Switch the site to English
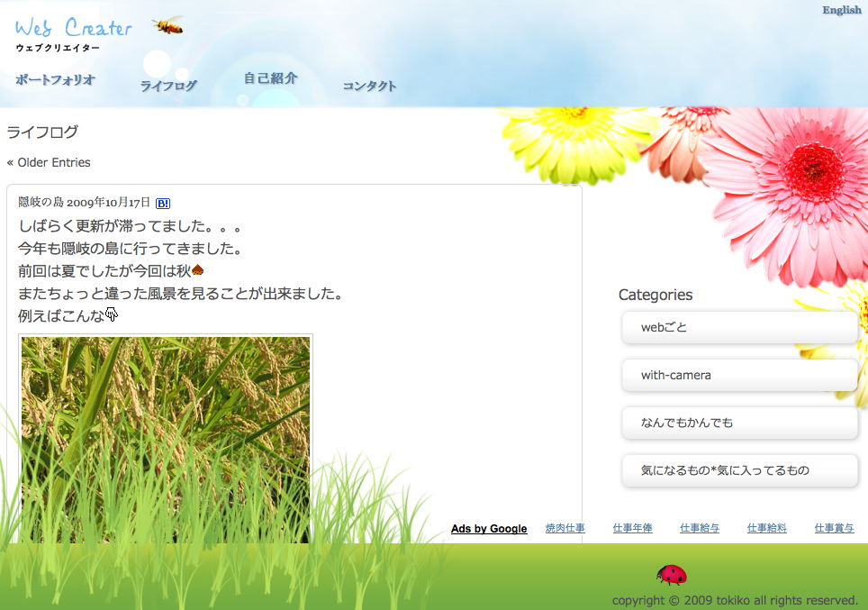This screenshot has height=610, width=868. [841, 10]
